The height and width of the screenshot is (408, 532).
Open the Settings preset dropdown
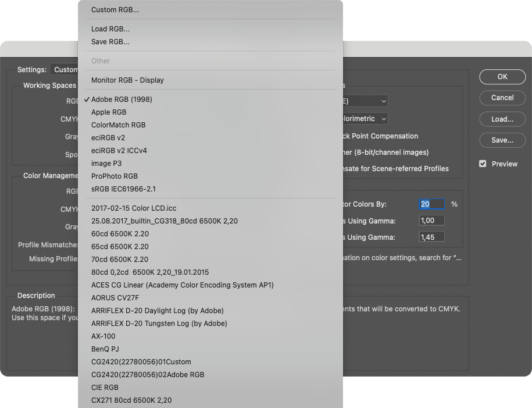pyautogui.click(x=65, y=70)
